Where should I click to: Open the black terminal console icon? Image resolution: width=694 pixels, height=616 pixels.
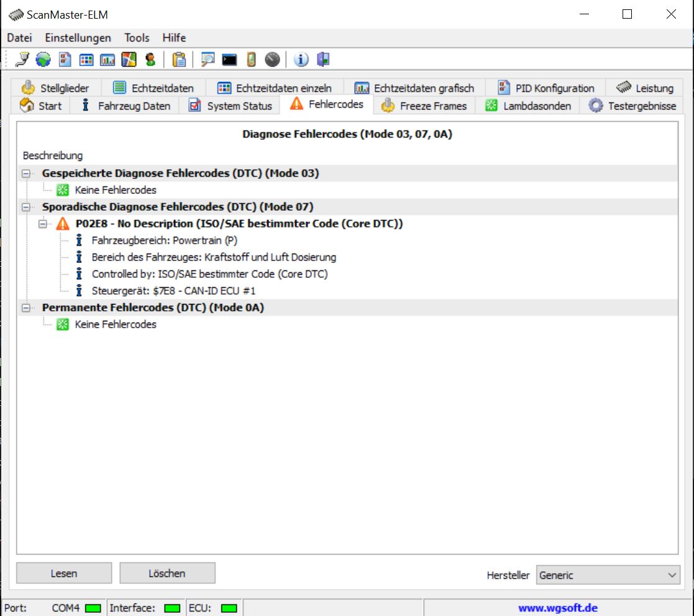click(229, 60)
